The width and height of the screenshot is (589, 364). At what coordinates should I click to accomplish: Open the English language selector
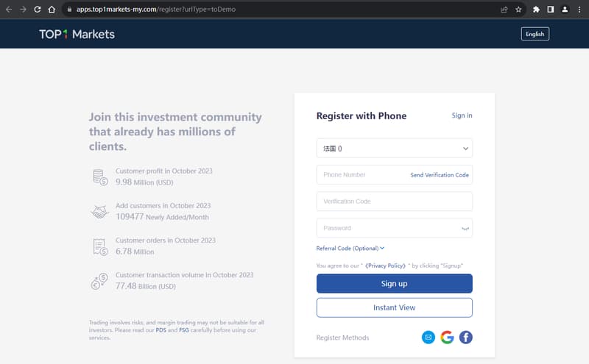[x=535, y=34]
